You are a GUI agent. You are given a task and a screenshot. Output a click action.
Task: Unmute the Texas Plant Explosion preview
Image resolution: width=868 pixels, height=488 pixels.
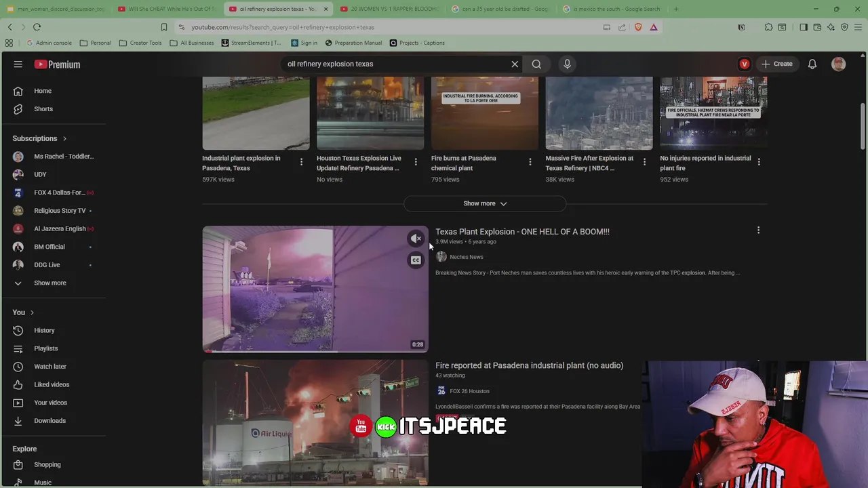(x=416, y=239)
